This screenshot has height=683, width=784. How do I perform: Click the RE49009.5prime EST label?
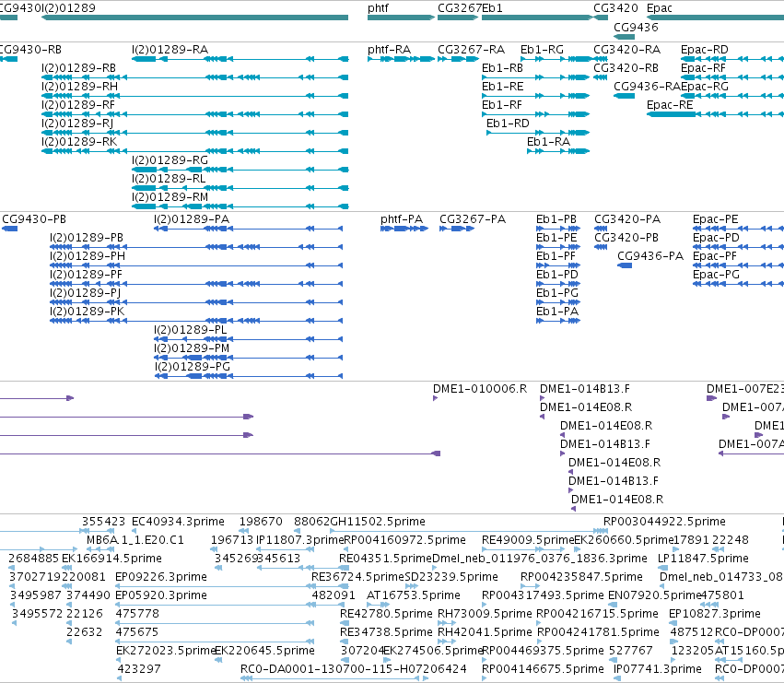point(528,540)
